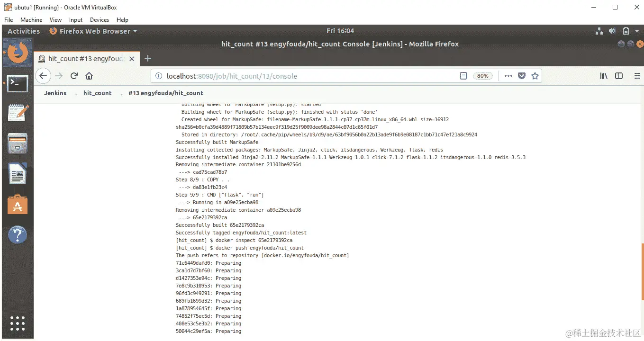Click '96fd3c949291: Preparing' line
Viewport: 644px width, 341px height.
pyautogui.click(x=209, y=294)
